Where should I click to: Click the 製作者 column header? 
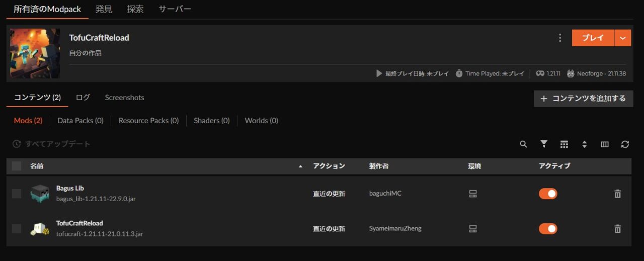(x=379, y=166)
